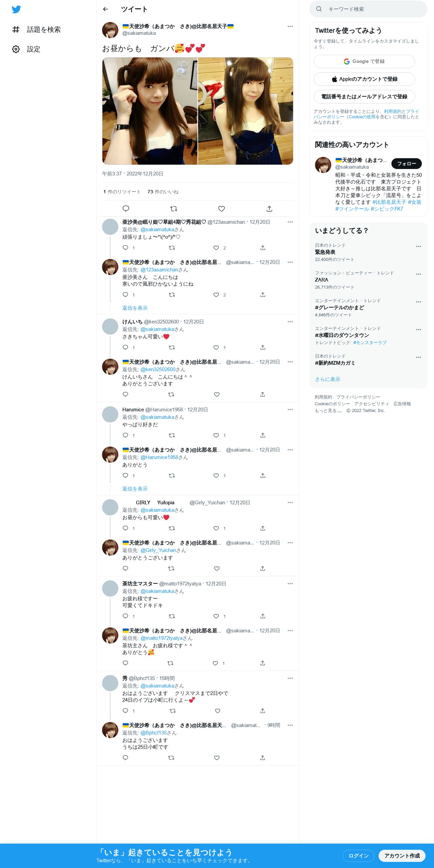Like the reply from 123asamichan
This screenshot has height=868, width=434.
point(216,248)
